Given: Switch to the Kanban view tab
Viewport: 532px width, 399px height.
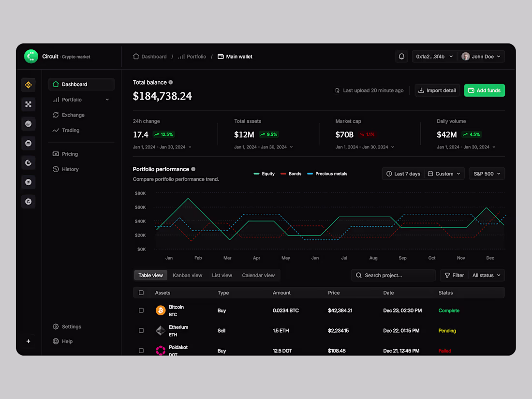Looking at the screenshot, I should point(188,275).
